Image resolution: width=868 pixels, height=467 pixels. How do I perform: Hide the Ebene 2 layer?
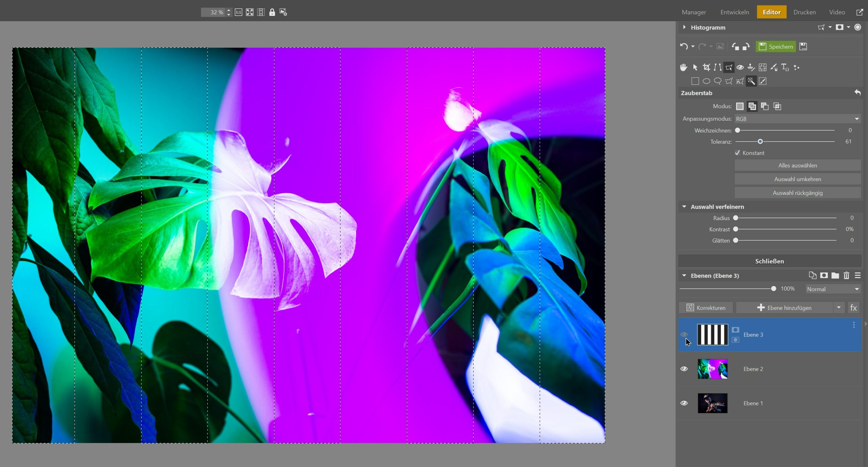pos(684,369)
